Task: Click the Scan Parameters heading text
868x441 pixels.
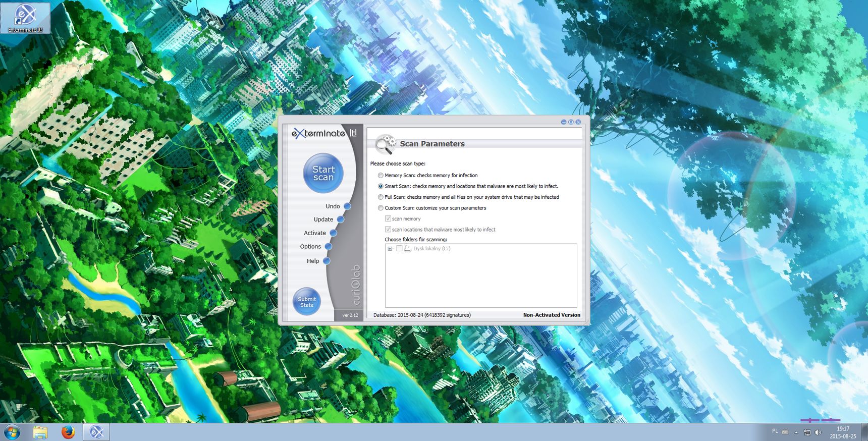Action: pyautogui.click(x=432, y=144)
